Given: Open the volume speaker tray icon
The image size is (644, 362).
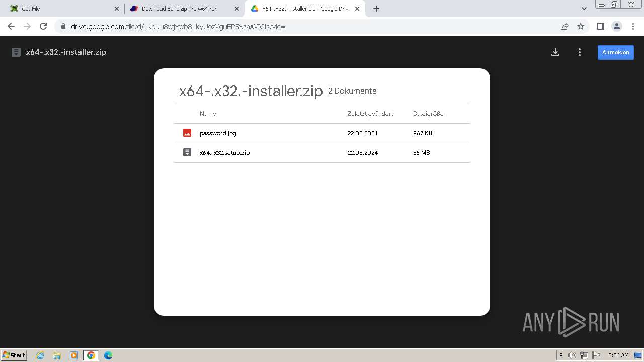Looking at the screenshot, I should (x=572, y=355).
